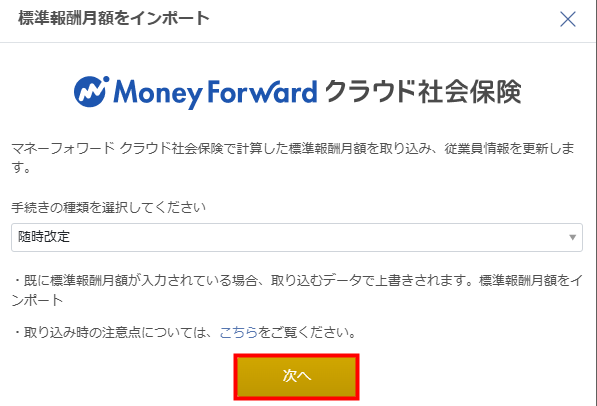This screenshot has height=406, width=597.
Task: Click the をご覧ください text after the link
Action: coord(308,332)
